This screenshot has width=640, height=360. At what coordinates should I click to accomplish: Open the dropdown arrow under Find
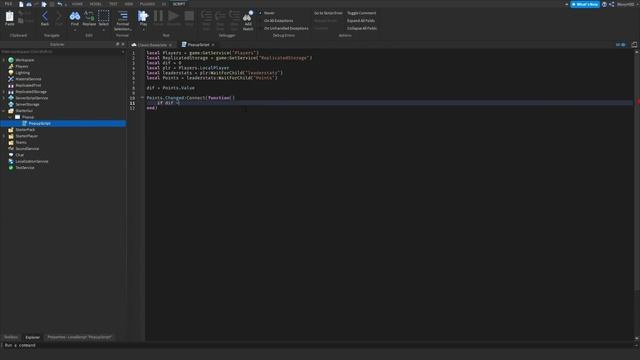75,30
